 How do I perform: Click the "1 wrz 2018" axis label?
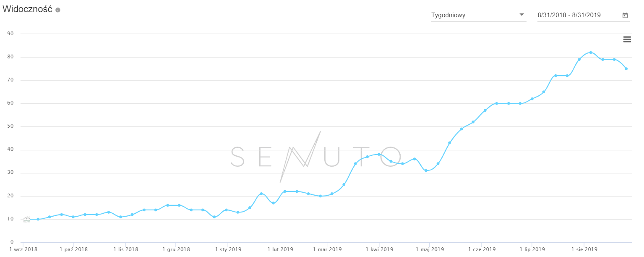(23, 249)
